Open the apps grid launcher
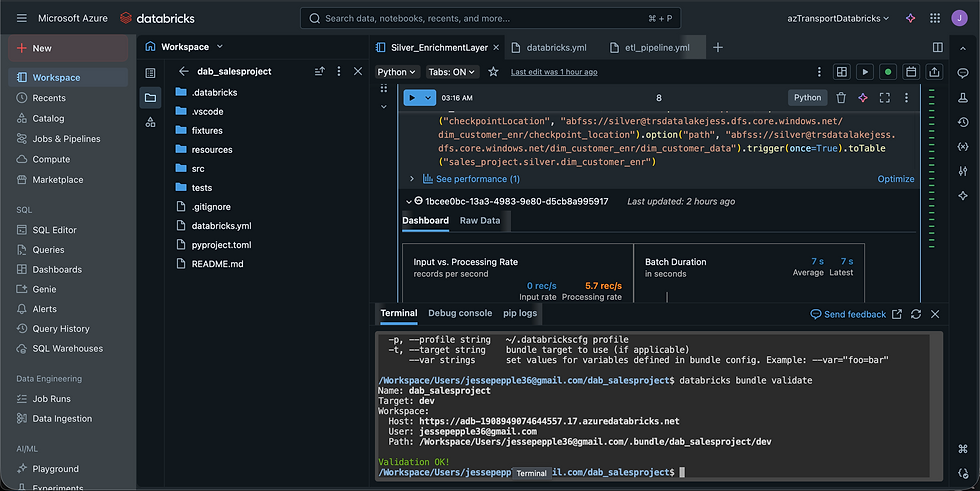The width and height of the screenshot is (980, 491). [x=935, y=18]
